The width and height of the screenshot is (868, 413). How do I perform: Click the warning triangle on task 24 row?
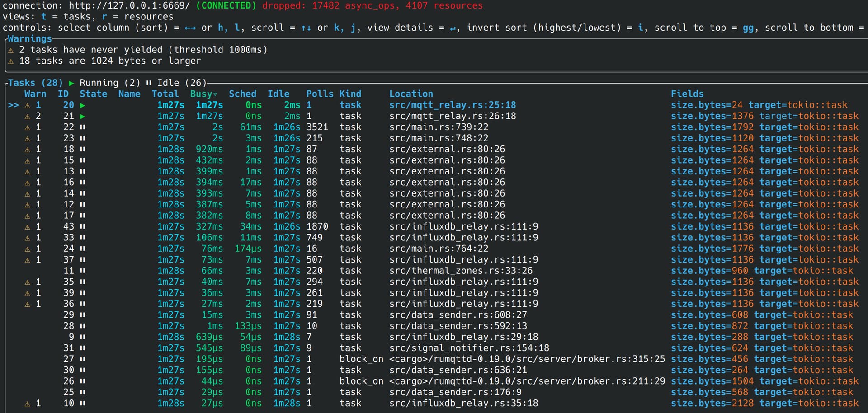pos(27,249)
